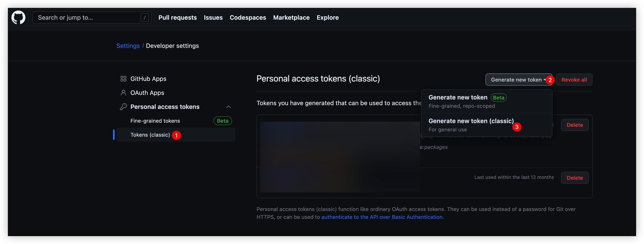Open the Marketplace page
The image size is (644, 244).
(x=291, y=17)
